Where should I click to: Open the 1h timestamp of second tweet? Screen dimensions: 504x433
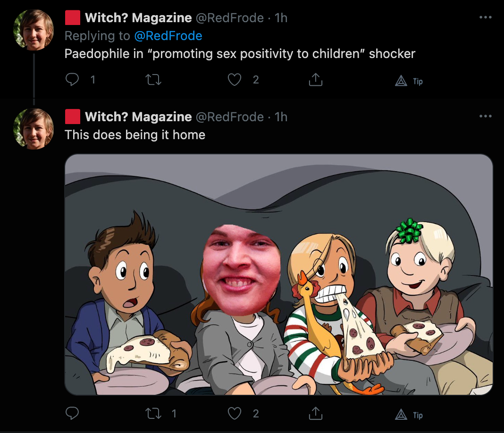281,117
